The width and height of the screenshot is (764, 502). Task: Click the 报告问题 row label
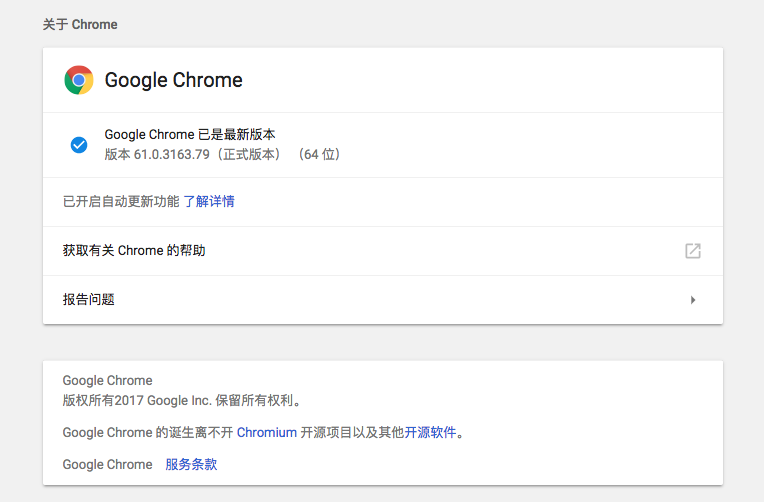[x=89, y=299]
